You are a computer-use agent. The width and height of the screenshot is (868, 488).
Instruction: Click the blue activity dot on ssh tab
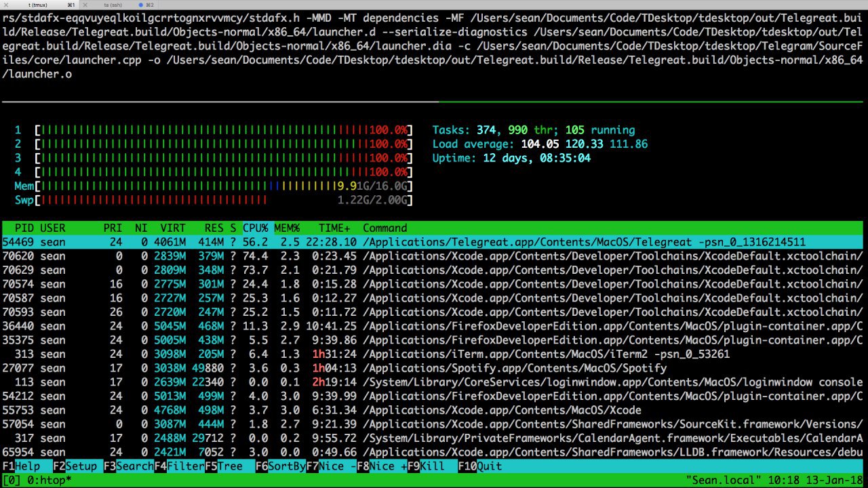[140, 5]
